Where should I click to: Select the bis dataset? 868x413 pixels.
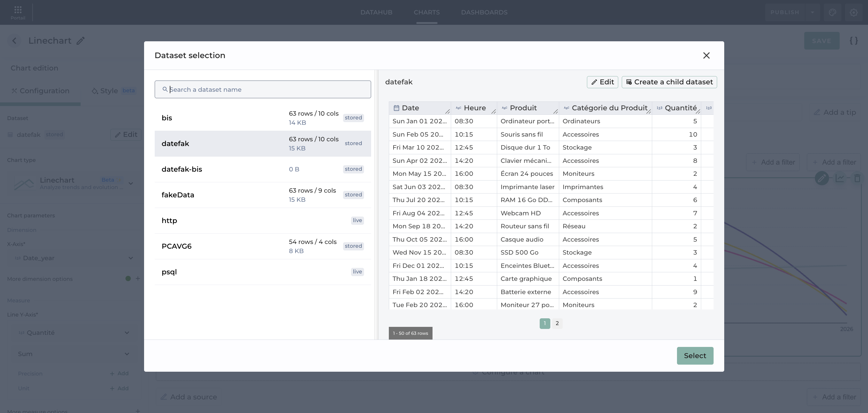tap(262, 118)
